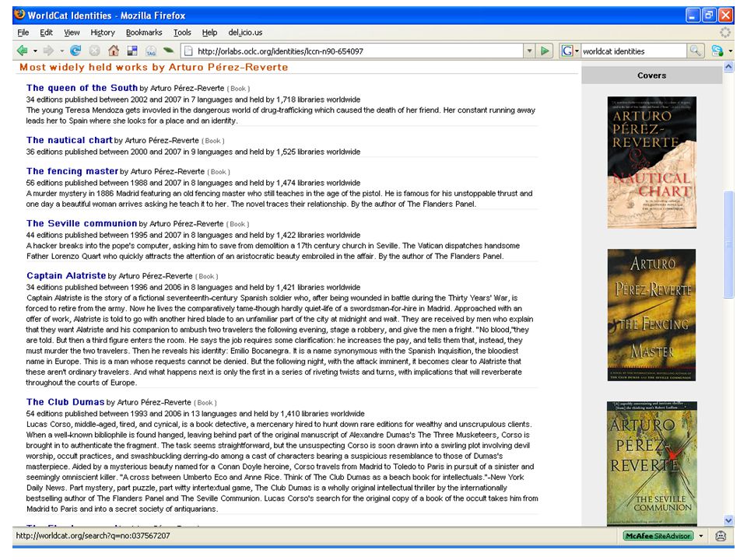
Task: Open The Seville communion link
Action: (x=82, y=223)
